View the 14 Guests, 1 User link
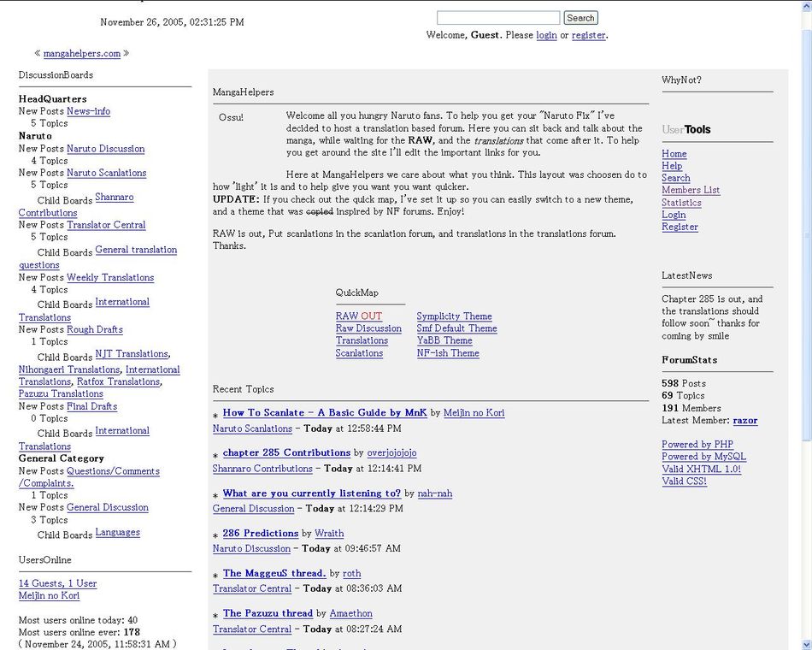This screenshot has height=650, width=812. 57,583
